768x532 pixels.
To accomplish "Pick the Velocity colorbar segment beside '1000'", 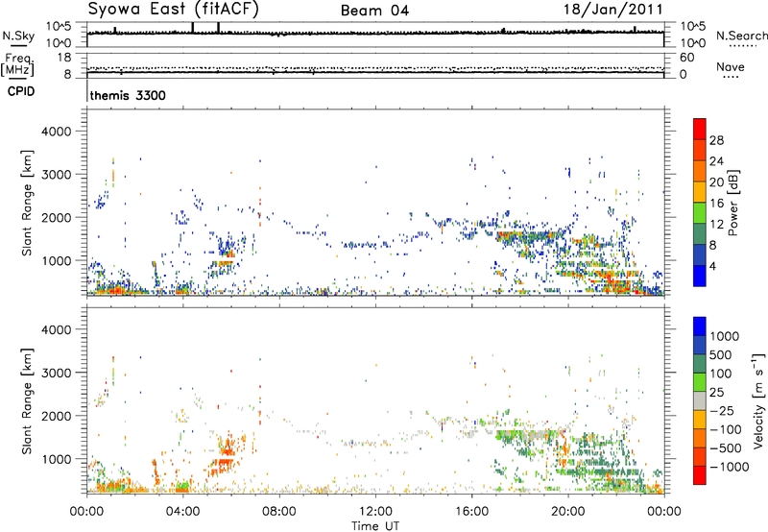I will click(x=700, y=346).
